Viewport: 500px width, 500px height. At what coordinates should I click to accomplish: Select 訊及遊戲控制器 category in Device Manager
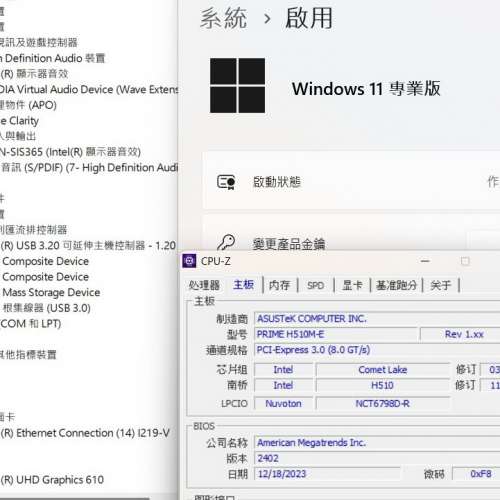(39, 42)
